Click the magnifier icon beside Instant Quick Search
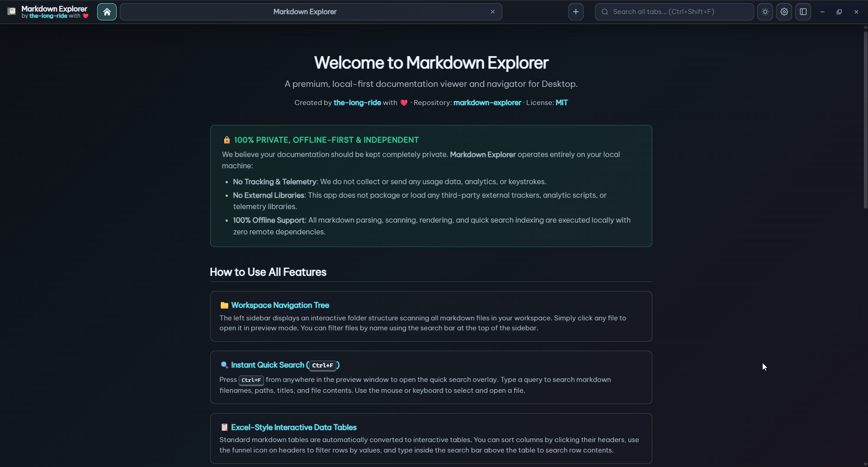This screenshot has height=467, width=868. coord(224,365)
